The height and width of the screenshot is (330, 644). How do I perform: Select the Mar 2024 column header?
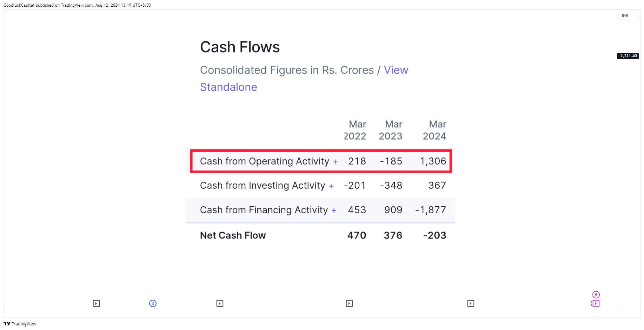point(434,130)
